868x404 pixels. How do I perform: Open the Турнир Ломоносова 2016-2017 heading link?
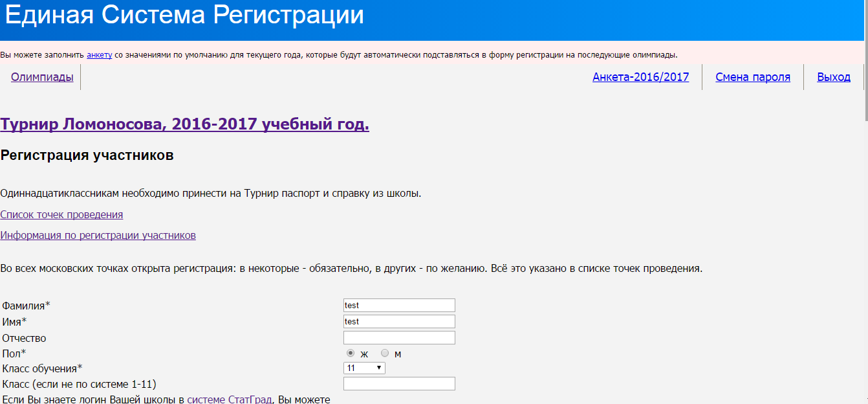(184, 124)
